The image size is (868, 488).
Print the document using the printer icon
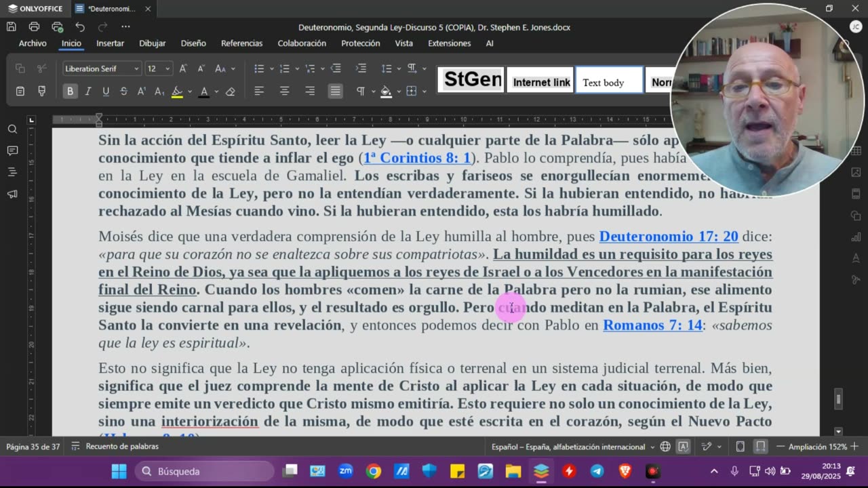point(34,27)
